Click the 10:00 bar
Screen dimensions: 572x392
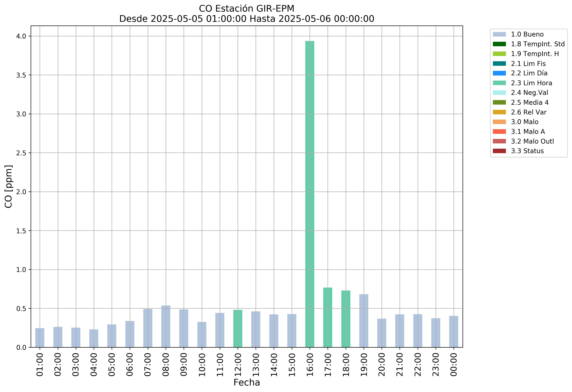(202, 334)
